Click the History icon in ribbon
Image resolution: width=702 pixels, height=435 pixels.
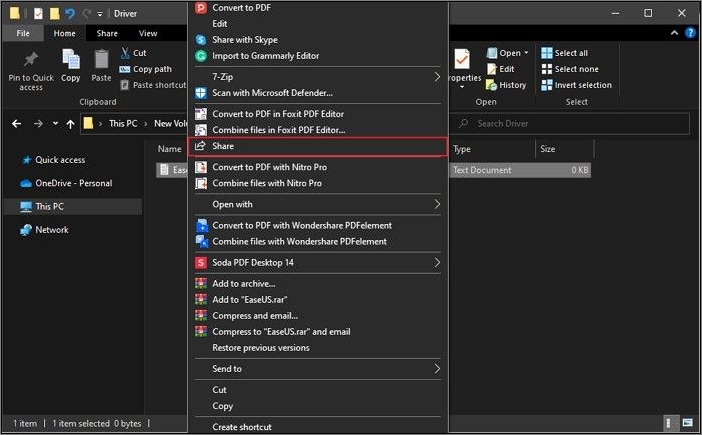pos(491,85)
